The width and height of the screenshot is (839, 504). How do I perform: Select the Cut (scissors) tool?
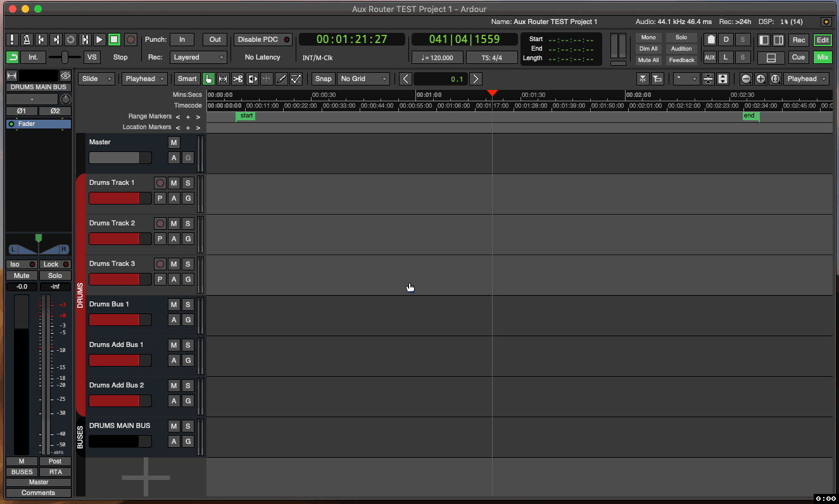pyautogui.click(x=237, y=79)
